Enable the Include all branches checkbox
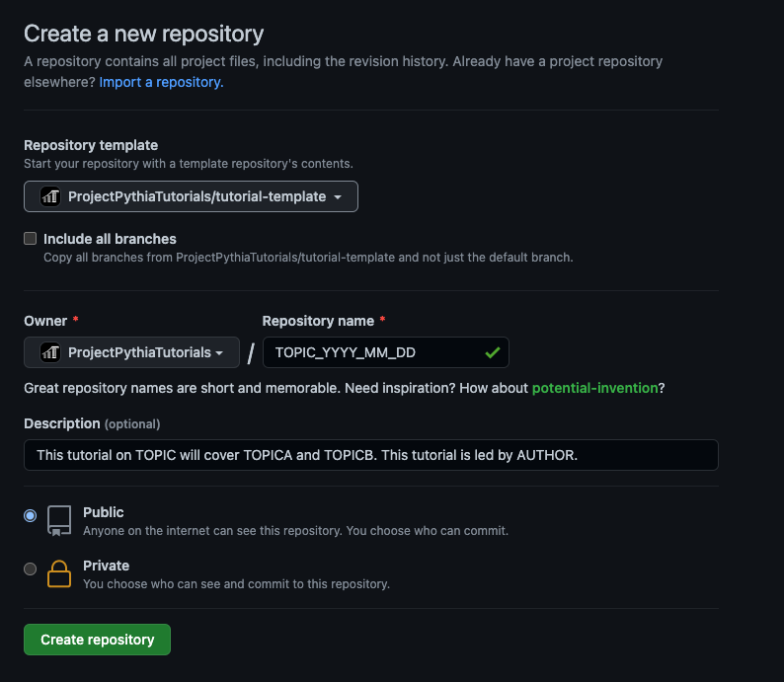Screen dimensions: 784x682 pos(31,239)
